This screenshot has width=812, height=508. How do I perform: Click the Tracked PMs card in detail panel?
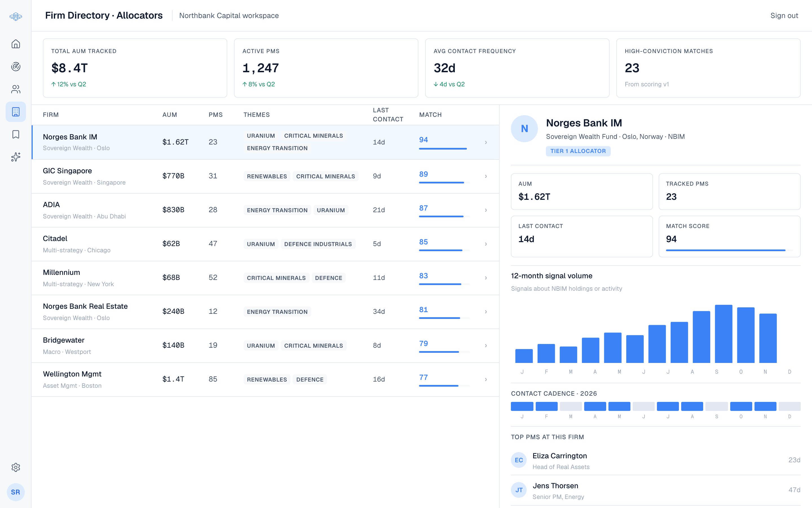click(x=729, y=192)
